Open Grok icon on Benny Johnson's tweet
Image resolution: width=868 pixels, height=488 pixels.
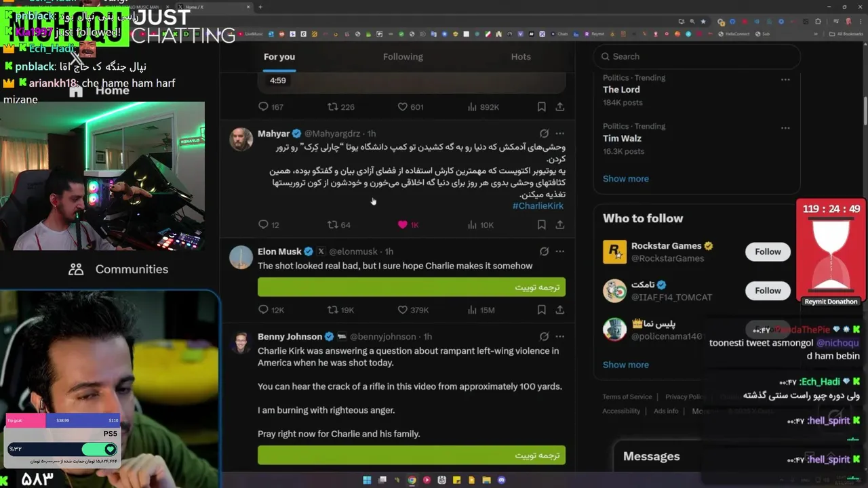[x=544, y=337]
